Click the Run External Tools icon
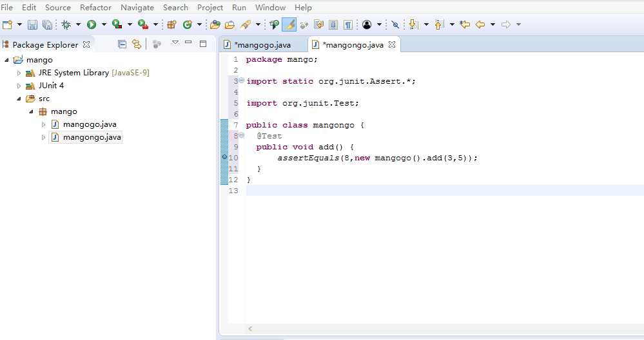This screenshot has height=340, width=644. [143, 24]
